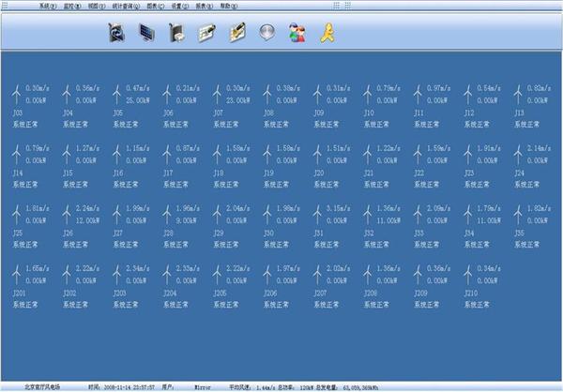The width and height of the screenshot is (563, 392).
Task: Click wind turbine J201 icon
Action: (17, 274)
